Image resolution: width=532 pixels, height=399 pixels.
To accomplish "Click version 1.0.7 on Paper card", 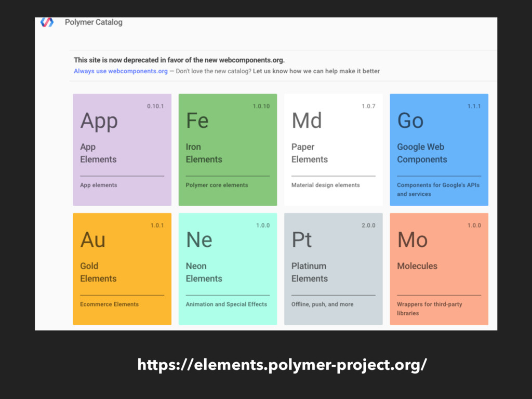I will click(368, 106).
